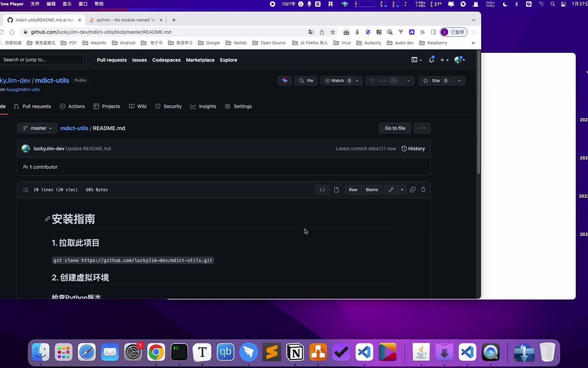The height and width of the screenshot is (368, 588).
Task: Open mdict-utils breadcrumb link
Action: click(x=74, y=128)
